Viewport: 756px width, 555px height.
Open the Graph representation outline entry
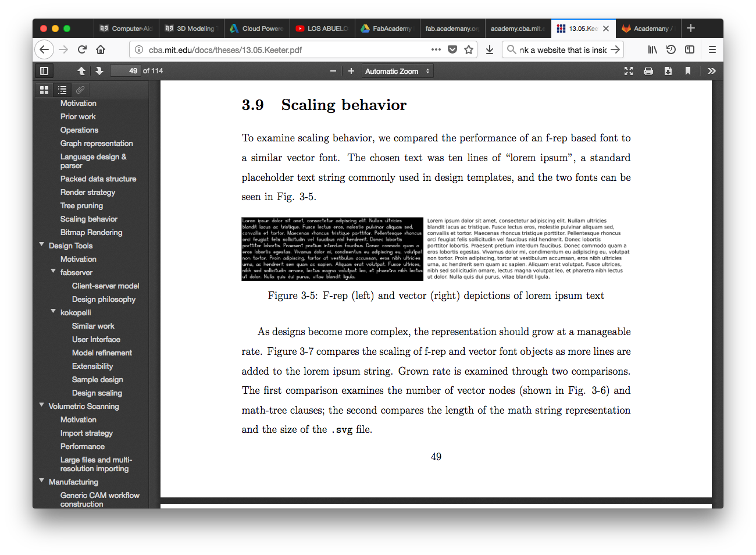97,143
